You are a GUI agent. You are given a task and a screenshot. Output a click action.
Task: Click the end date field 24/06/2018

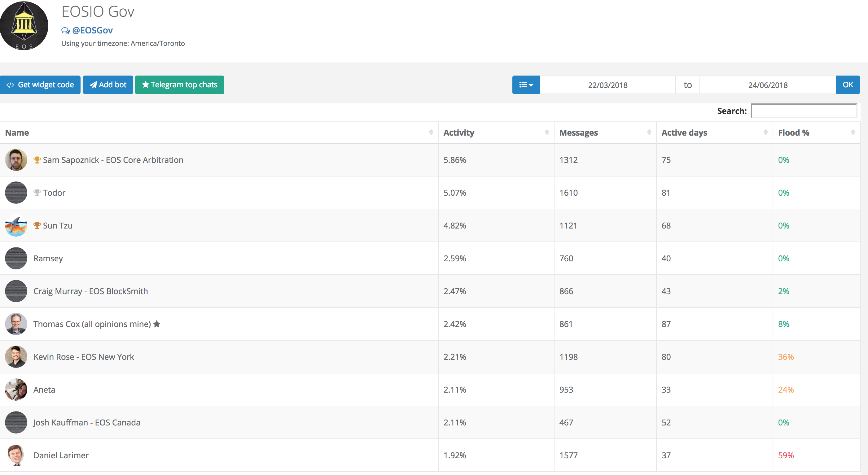(768, 85)
